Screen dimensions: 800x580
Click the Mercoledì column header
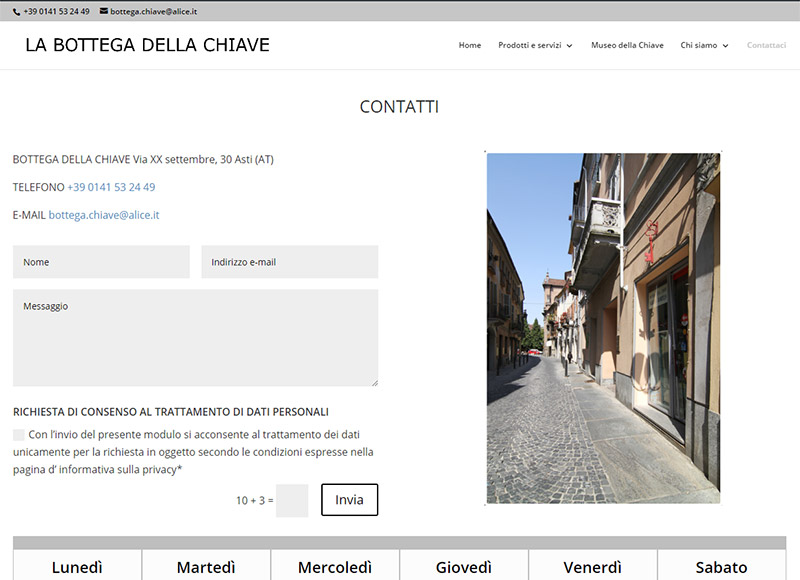click(x=335, y=567)
